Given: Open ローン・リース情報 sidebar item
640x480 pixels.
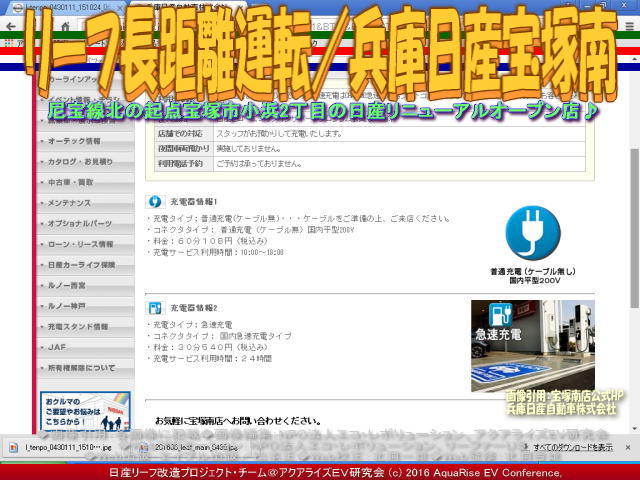Looking at the screenshot, I should (85, 244).
